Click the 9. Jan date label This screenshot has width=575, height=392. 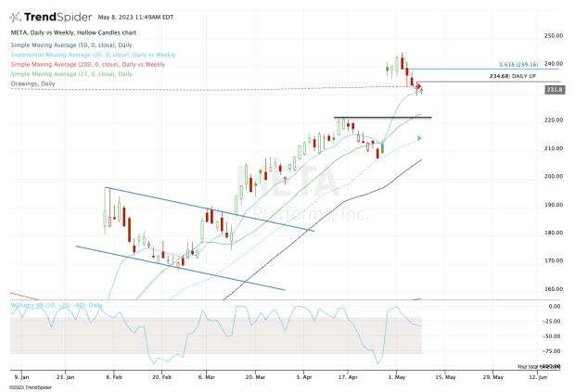21,377
